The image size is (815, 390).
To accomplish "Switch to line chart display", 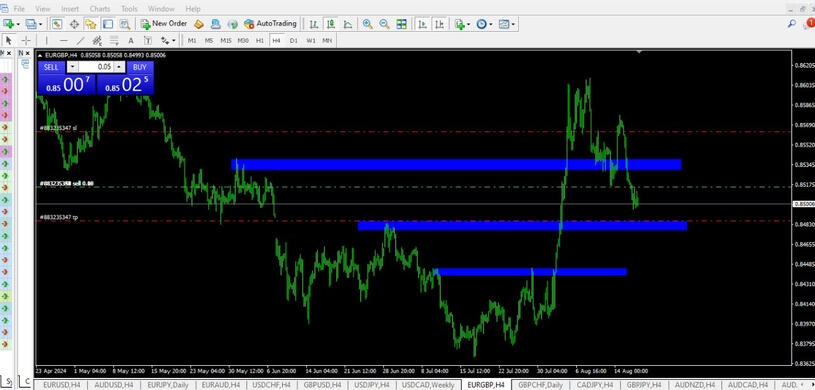I will (x=348, y=24).
